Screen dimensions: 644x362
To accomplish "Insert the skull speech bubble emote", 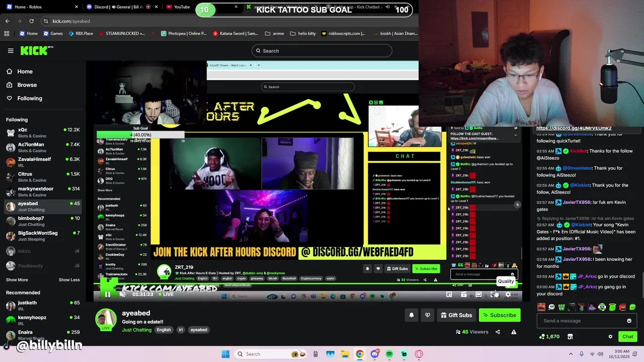I will pos(551,307).
